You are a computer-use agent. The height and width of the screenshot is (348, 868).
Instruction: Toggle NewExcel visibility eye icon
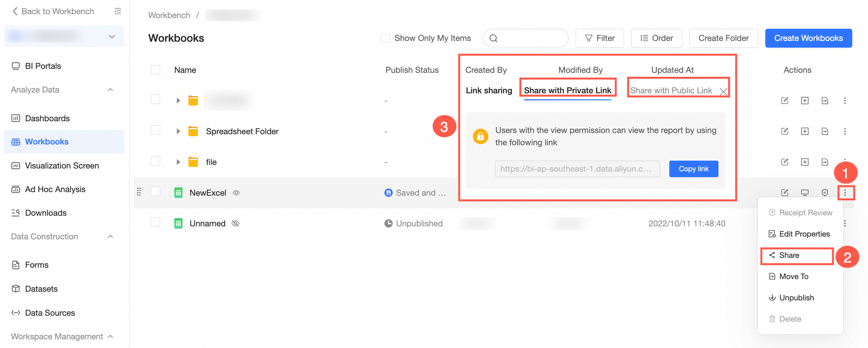(236, 193)
